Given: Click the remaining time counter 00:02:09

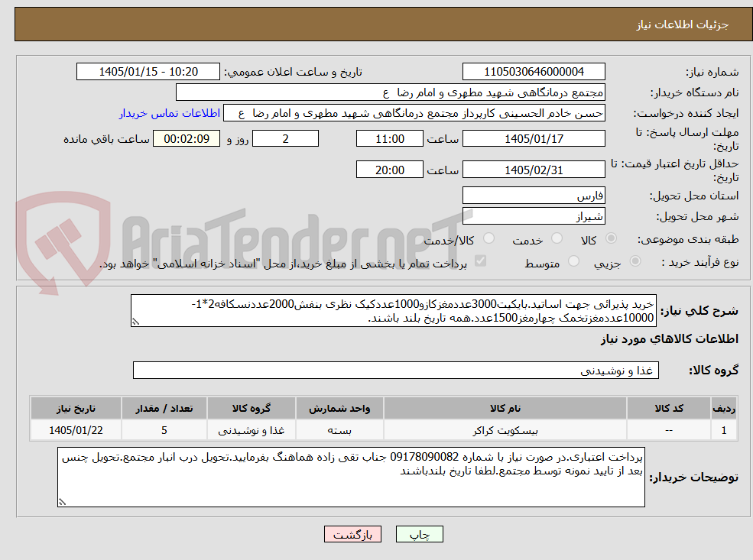Looking at the screenshot, I should pos(187,139).
